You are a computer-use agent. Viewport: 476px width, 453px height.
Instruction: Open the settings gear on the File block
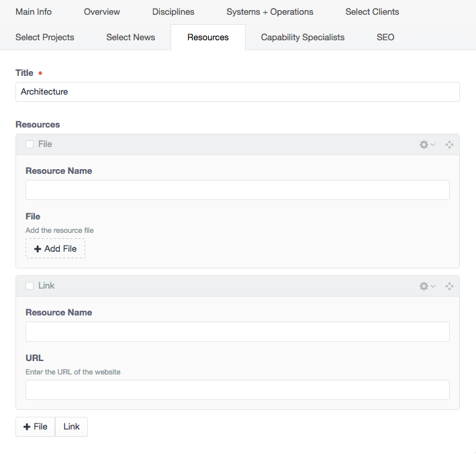[424, 144]
